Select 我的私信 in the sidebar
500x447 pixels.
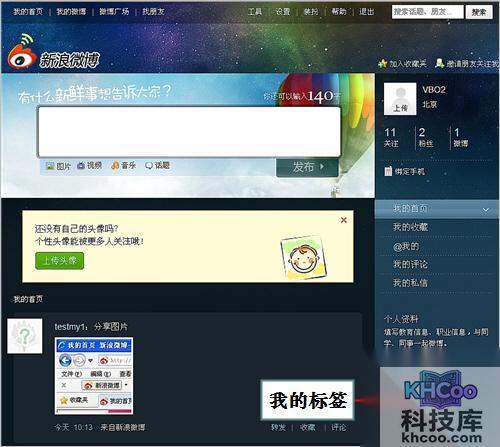tap(410, 283)
